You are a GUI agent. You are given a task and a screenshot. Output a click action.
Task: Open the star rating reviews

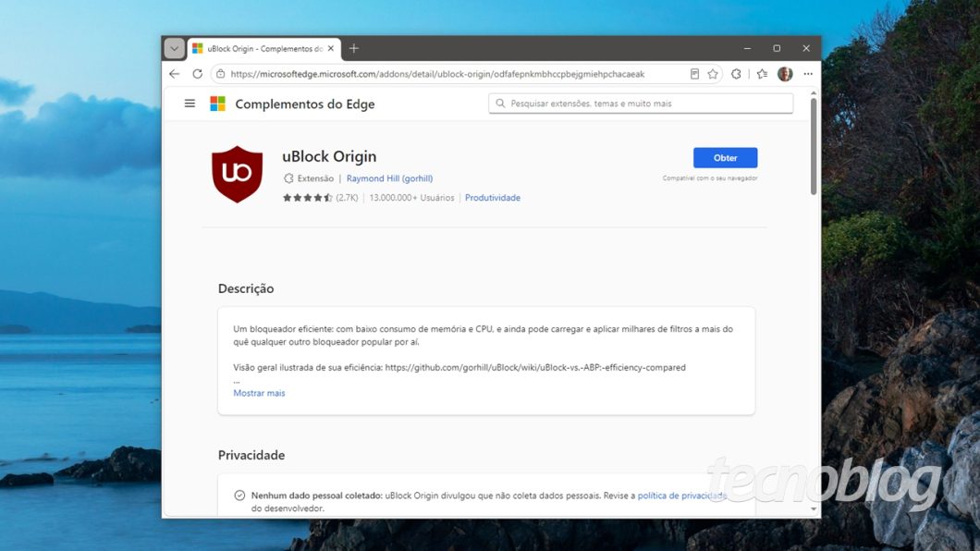[x=307, y=198]
